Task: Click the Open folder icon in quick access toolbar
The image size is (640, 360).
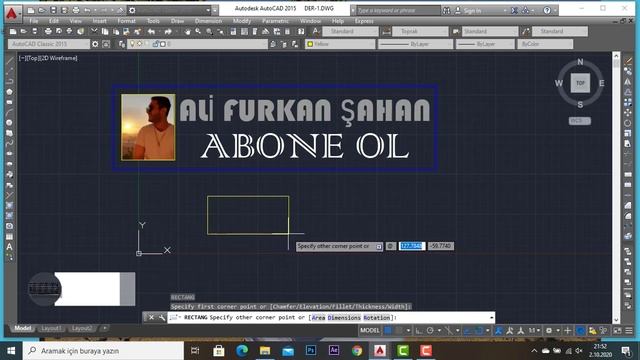Action: (x=42, y=10)
